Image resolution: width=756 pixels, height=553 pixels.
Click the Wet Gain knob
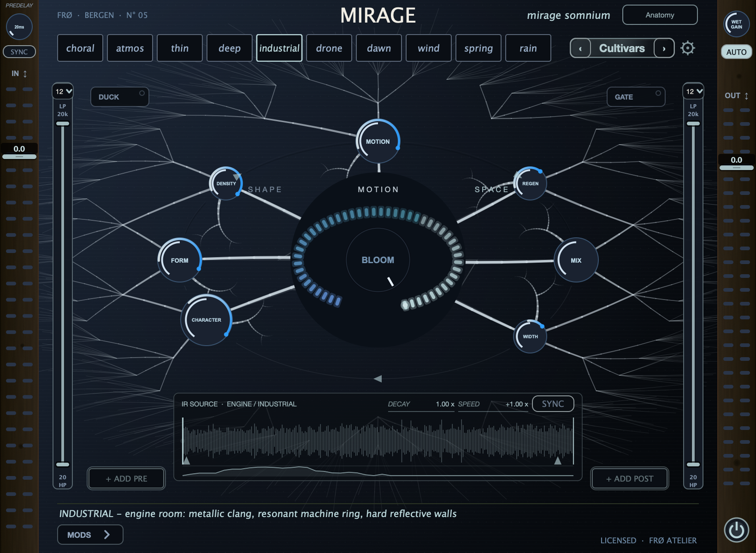736,24
